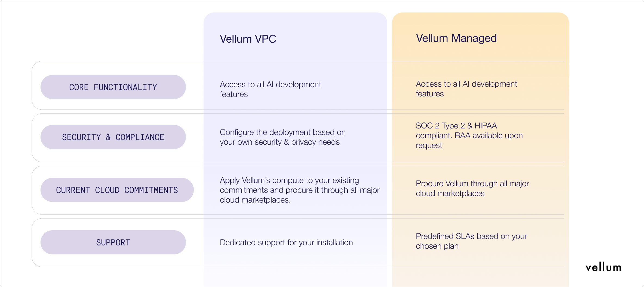This screenshot has width=644, height=287.
Task: Click 'Dedicated support for your installation' text
Action: tap(286, 242)
